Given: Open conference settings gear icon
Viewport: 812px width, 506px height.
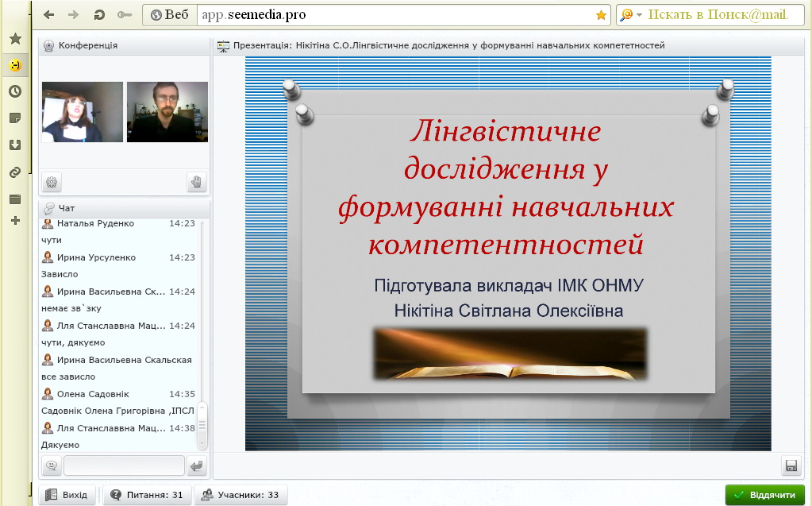Looking at the screenshot, I should point(52,183).
